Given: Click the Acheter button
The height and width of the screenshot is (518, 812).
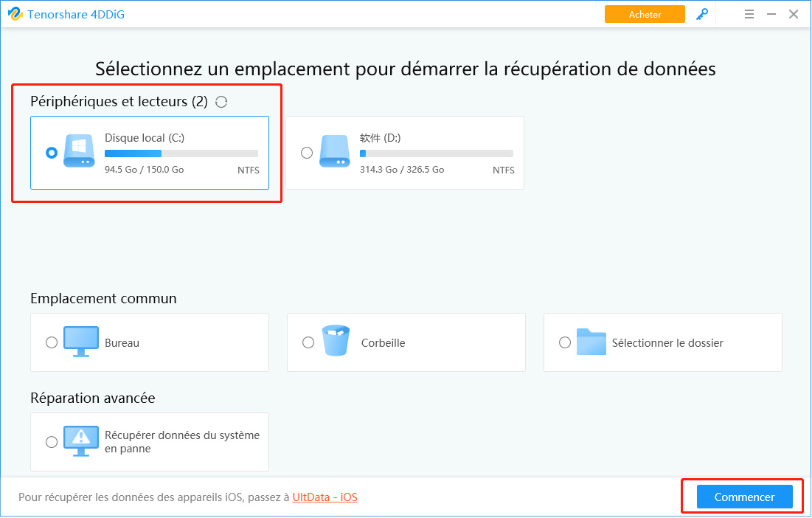Looking at the screenshot, I should tap(645, 15).
